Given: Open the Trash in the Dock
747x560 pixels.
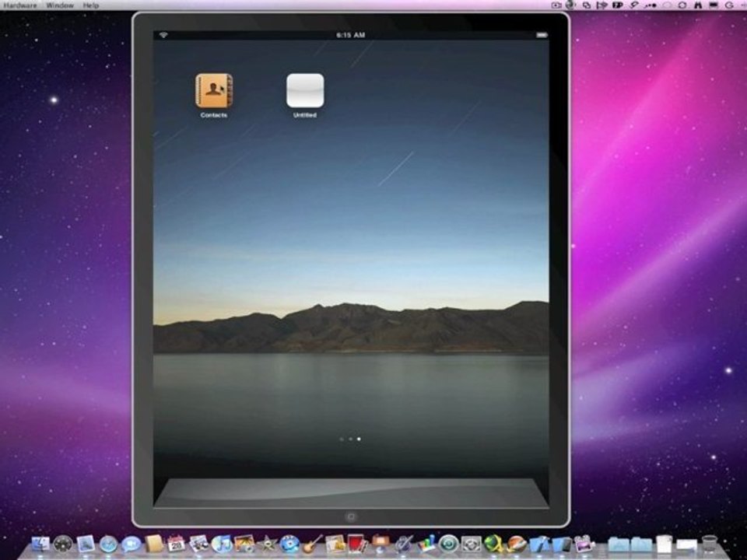Looking at the screenshot, I should tap(710, 544).
